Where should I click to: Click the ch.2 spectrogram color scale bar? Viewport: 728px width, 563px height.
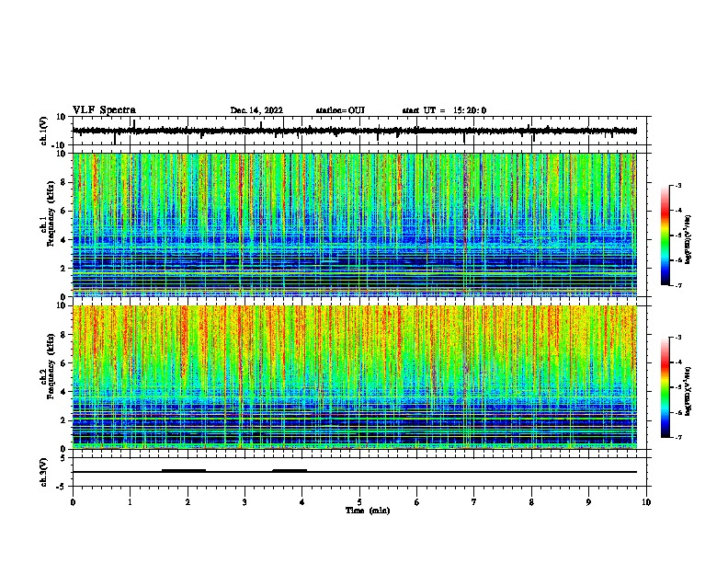tap(665, 387)
